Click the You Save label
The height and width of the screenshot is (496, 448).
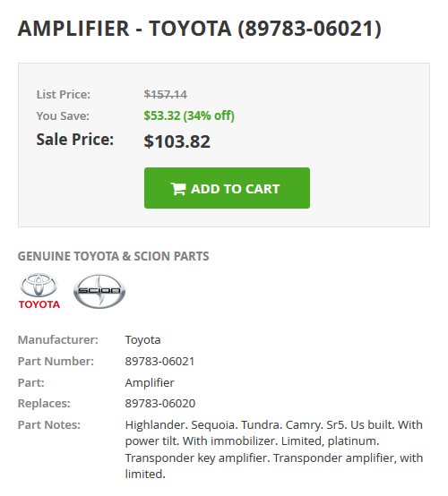pyautogui.click(x=63, y=115)
